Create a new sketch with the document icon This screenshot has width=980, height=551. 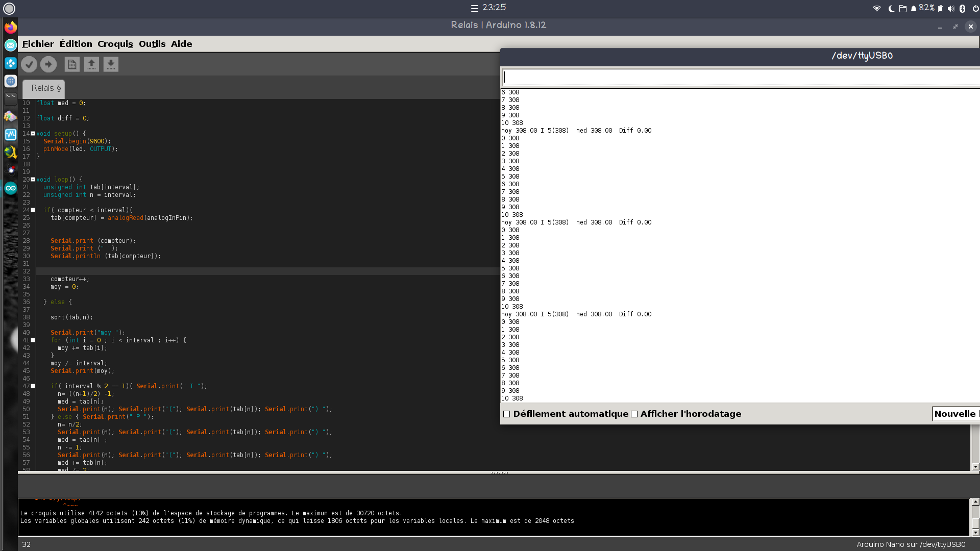[x=72, y=64]
